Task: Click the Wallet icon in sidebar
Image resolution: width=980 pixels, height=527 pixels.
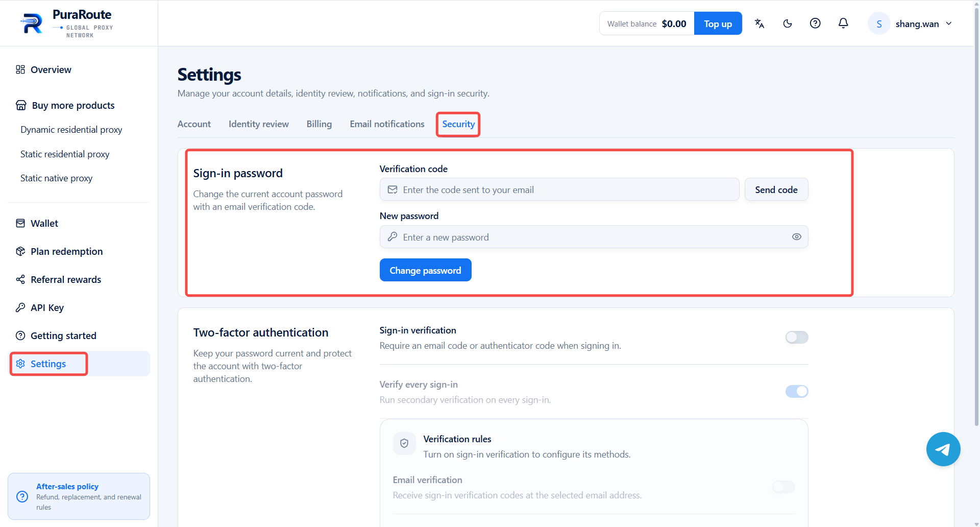Action: (20, 223)
